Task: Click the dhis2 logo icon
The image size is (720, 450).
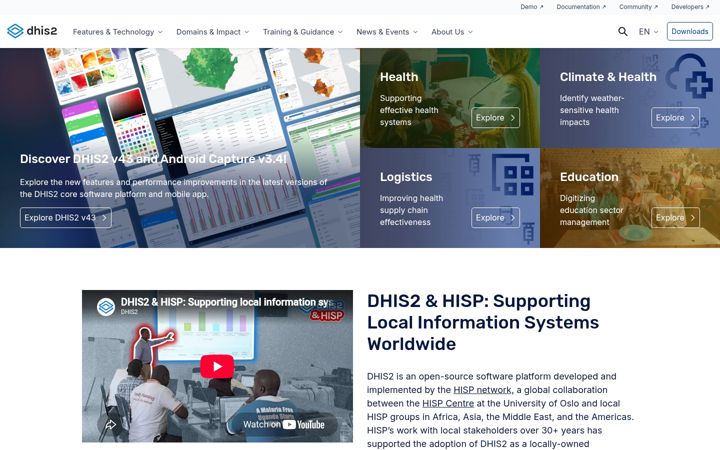Action: tap(15, 31)
